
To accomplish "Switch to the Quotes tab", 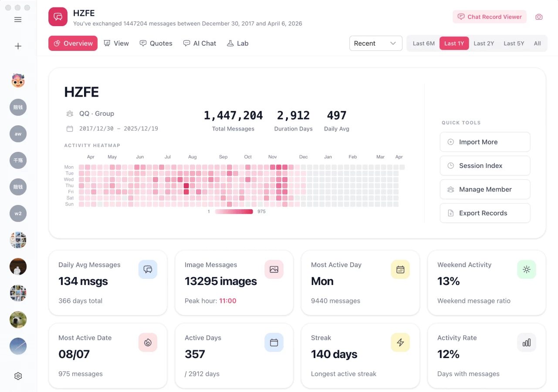I will click(x=156, y=44).
